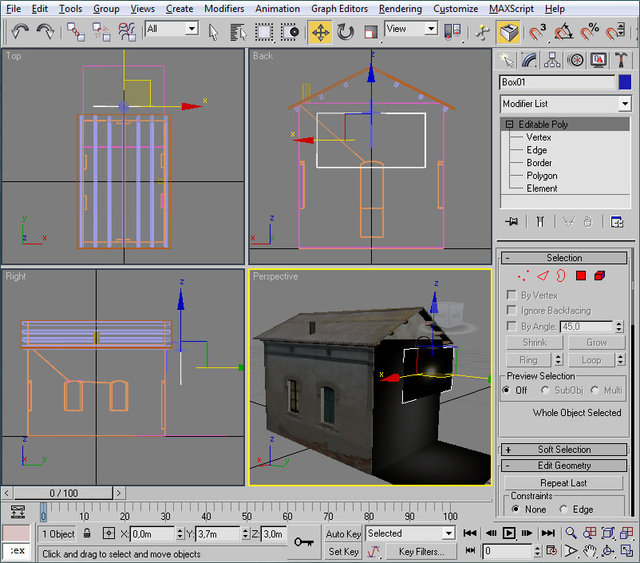Click the Repeat Last button
The width and height of the screenshot is (640, 563).
coord(564,482)
